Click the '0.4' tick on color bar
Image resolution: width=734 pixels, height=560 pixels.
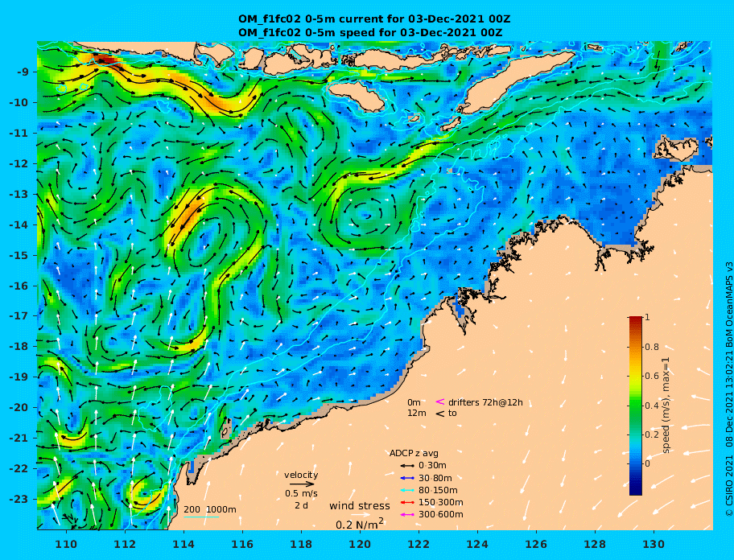tap(652, 406)
